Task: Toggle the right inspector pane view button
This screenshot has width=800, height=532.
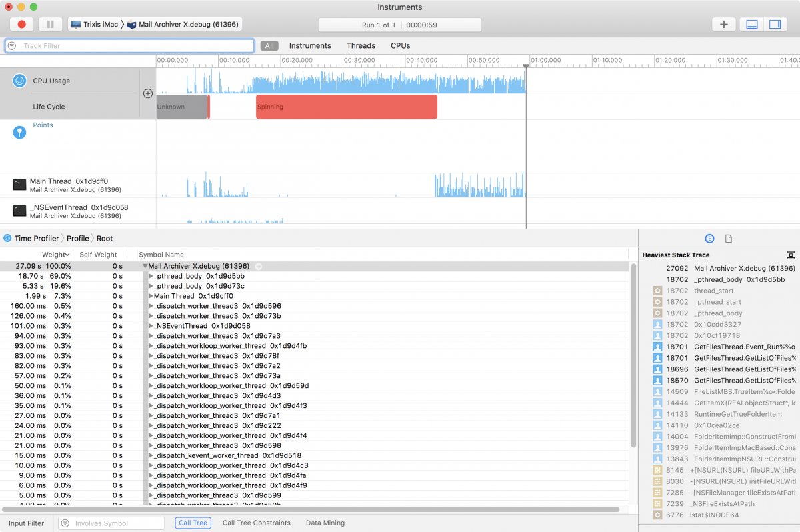Action: tap(775, 25)
